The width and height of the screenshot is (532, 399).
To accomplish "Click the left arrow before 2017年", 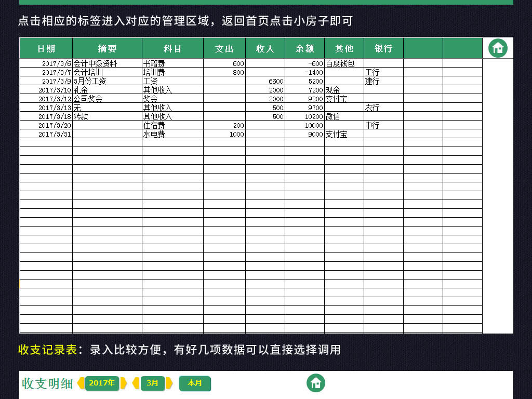I will (x=81, y=383).
